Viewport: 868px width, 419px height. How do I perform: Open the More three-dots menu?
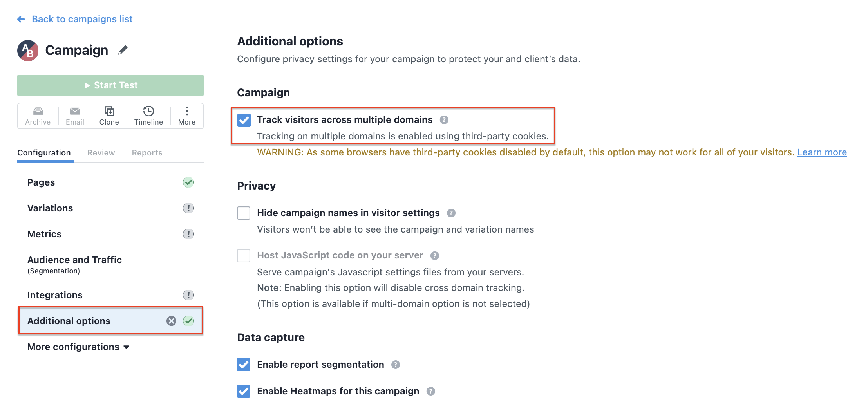click(x=187, y=111)
